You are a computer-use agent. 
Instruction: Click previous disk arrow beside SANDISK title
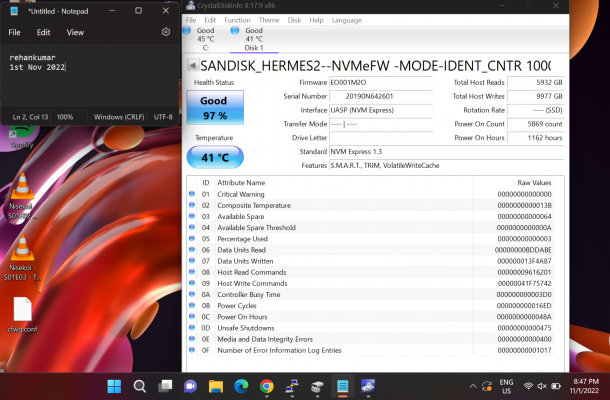192,65
